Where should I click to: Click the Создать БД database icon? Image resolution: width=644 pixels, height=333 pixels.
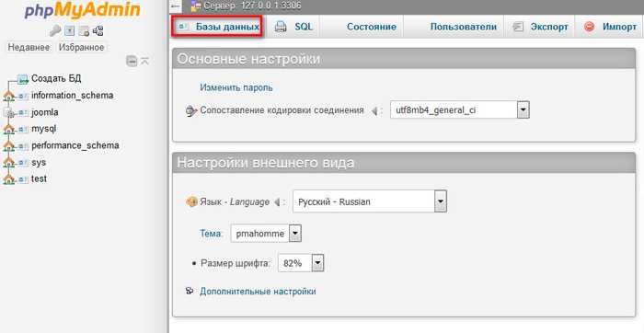pos(23,78)
